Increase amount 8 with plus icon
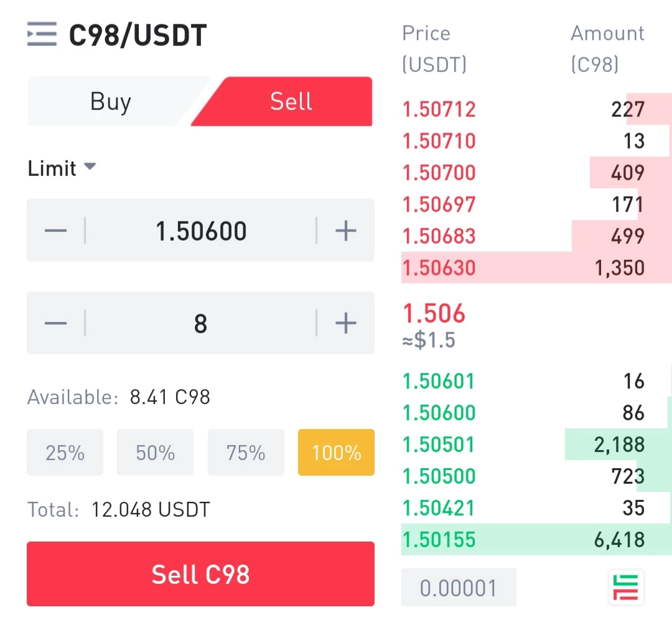Viewport: 672px width, 633px height. pos(345,323)
